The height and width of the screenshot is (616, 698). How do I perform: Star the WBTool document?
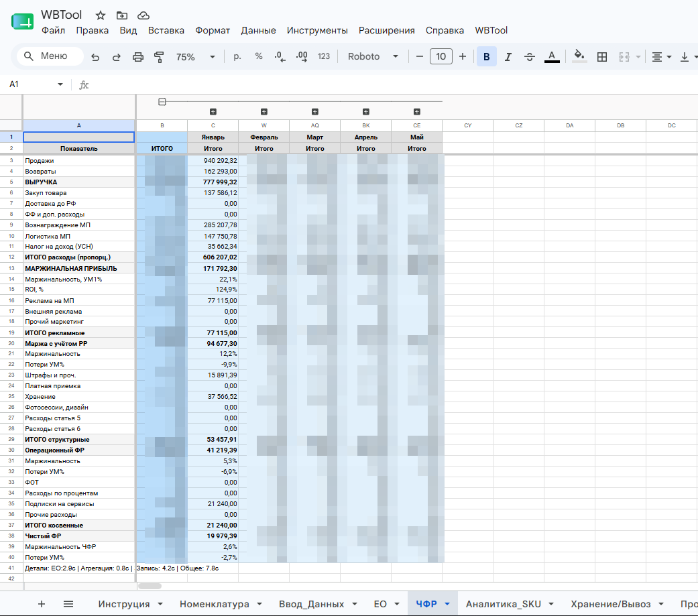[x=101, y=15]
